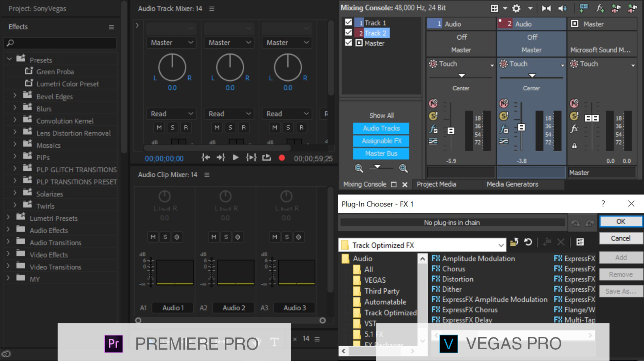Click the Mixing Console properties gear icon
Screen dimensions: 644x361
click(x=516, y=8)
